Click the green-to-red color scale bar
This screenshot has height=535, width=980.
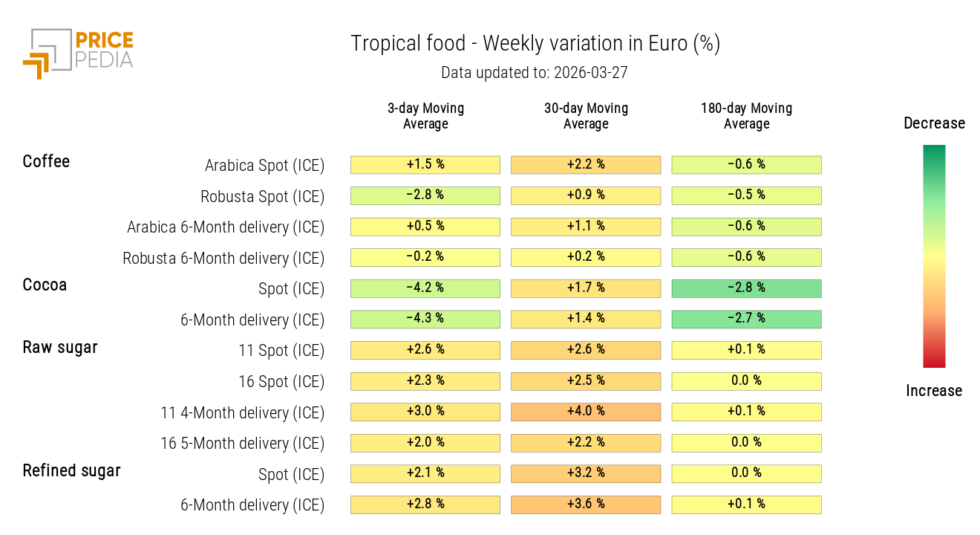pos(934,256)
